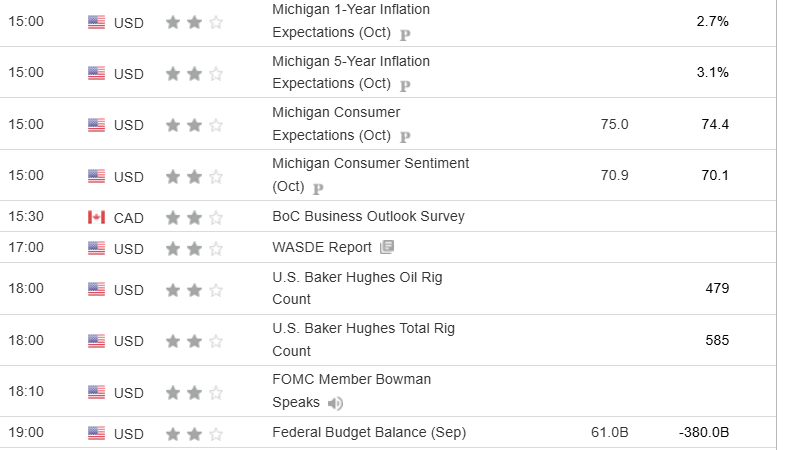Open BoC Business Outlook Survey event

pos(368,216)
